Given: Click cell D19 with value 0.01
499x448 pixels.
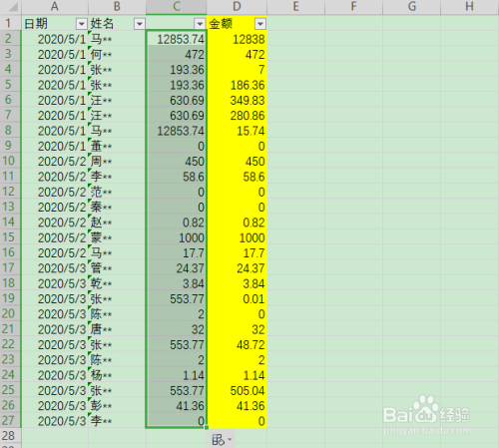Looking at the screenshot, I should 237,298.
